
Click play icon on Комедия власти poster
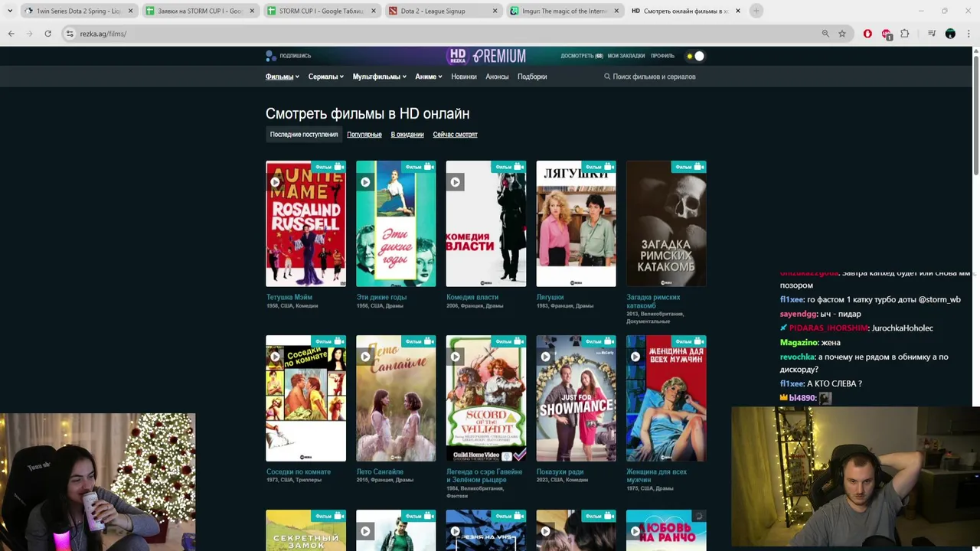click(456, 182)
